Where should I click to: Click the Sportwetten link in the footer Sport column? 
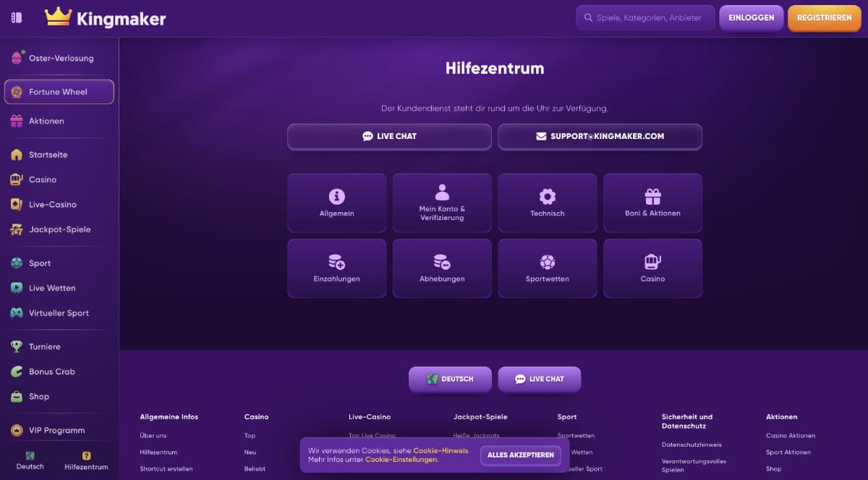[x=576, y=436]
